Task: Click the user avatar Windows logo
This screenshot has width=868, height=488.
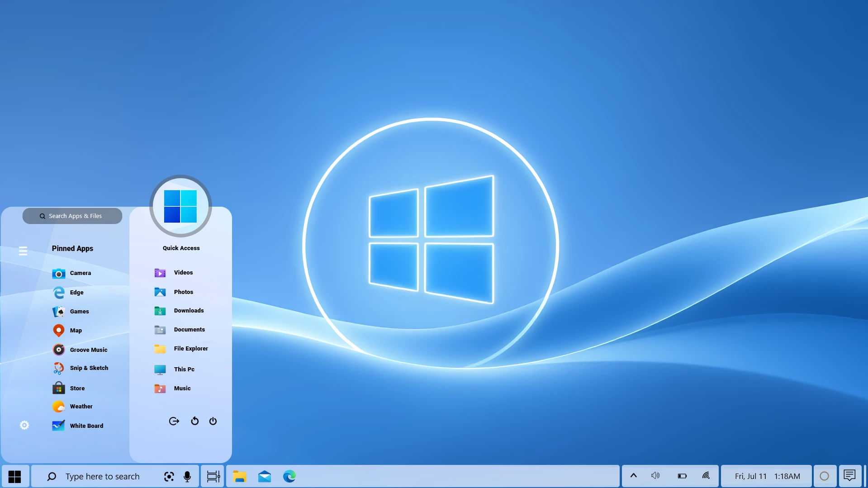Action: pos(180,206)
